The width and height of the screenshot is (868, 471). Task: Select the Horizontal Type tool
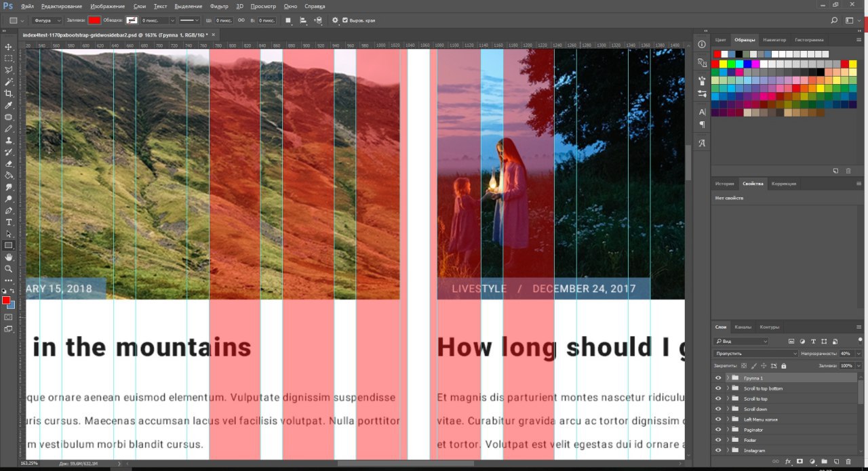click(x=9, y=222)
